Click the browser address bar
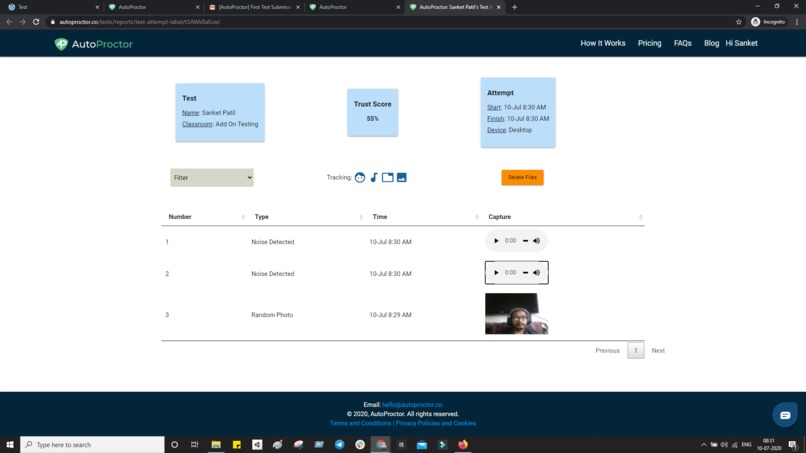 coord(391,22)
